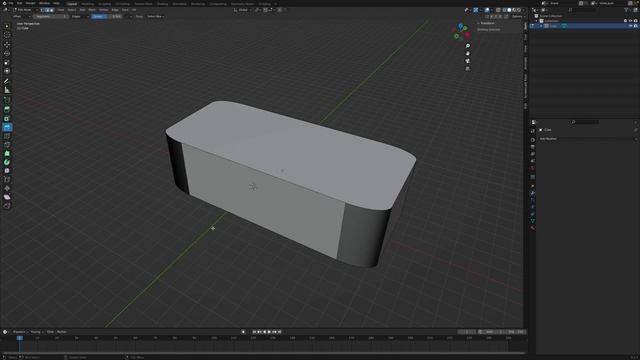This screenshot has width=640, height=360.
Task: Enable face select mode
Action: [x=52, y=10]
